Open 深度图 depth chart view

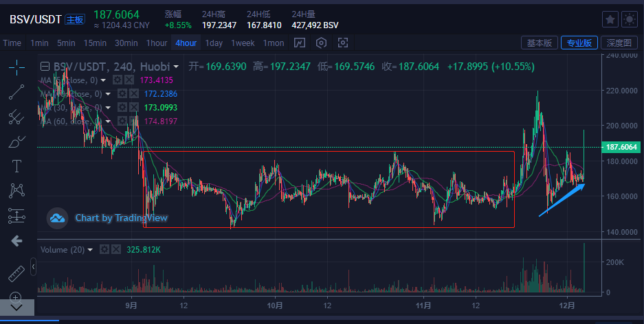coord(619,43)
